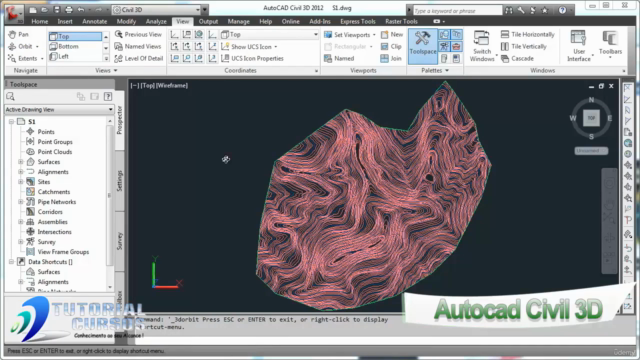The height and width of the screenshot is (360, 640).
Task: Join viewports
Action: pyautogui.click(x=391, y=58)
